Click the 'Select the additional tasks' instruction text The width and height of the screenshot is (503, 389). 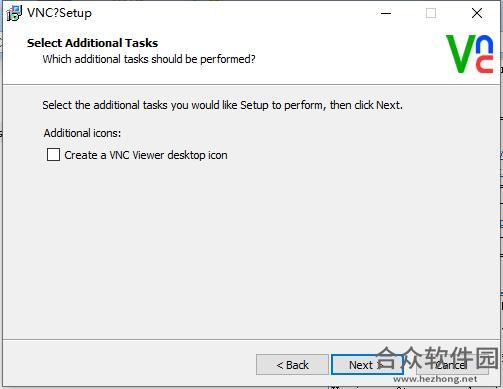[x=222, y=105]
